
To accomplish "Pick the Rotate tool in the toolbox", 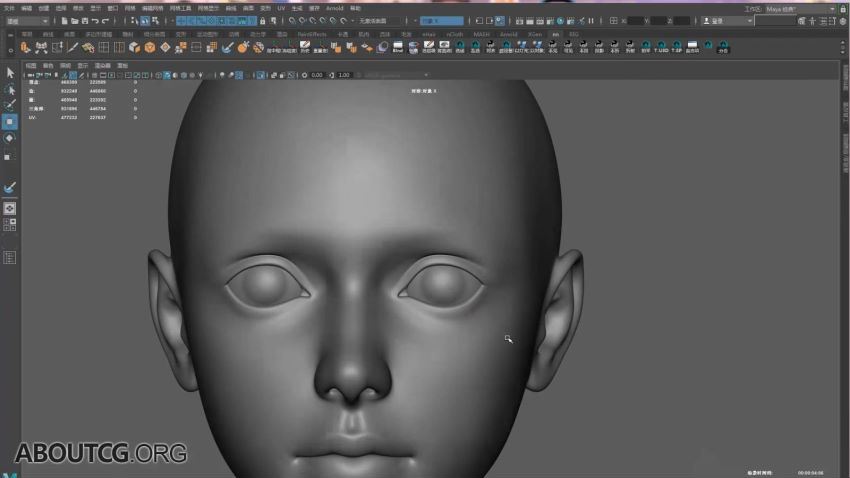I will [x=10, y=138].
